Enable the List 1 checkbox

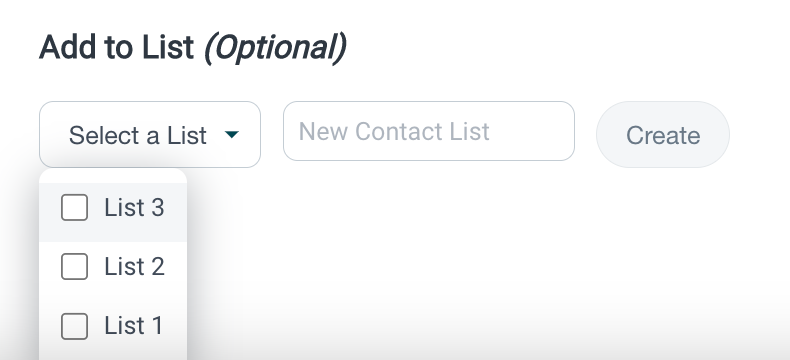click(x=75, y=326)
